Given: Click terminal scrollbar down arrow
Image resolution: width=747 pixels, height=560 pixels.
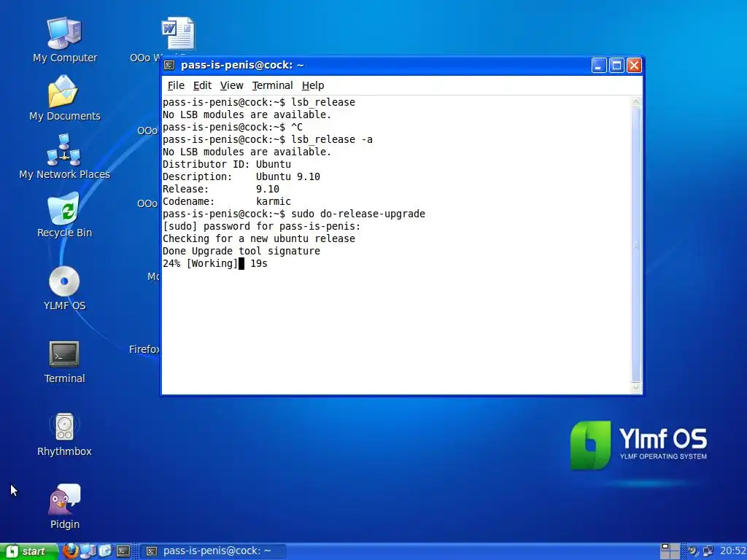Looking at the screenshot, I should pyautogui.click(x=636, y=388).
